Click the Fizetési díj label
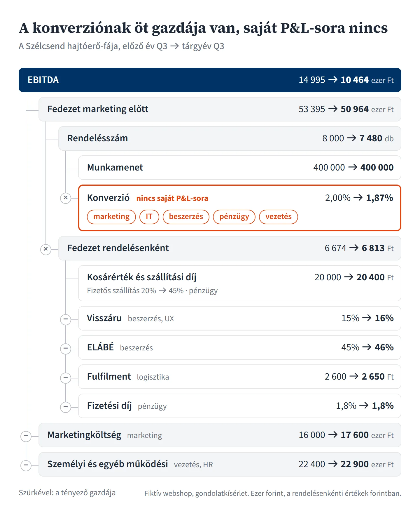 [109, 406]
